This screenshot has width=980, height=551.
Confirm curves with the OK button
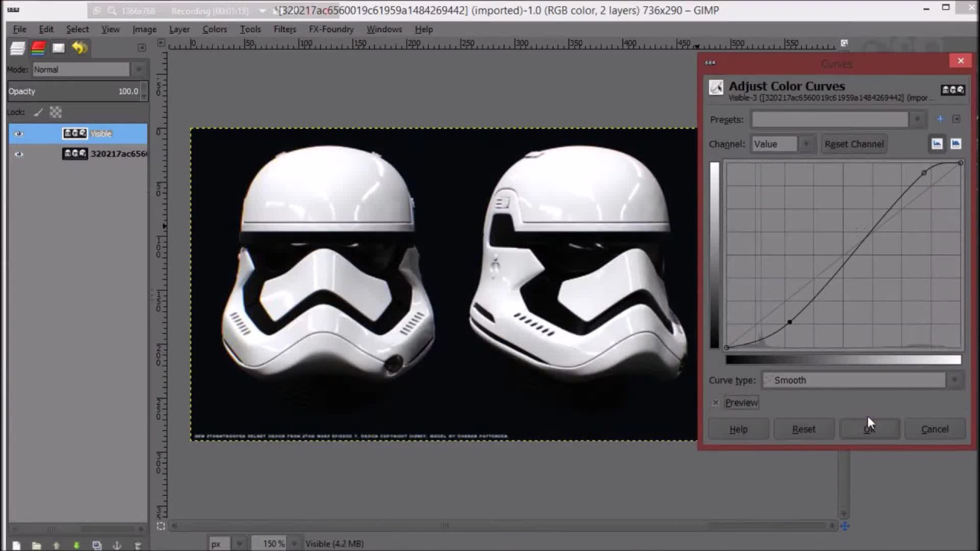pyautogui.click(x=869, y=429)
